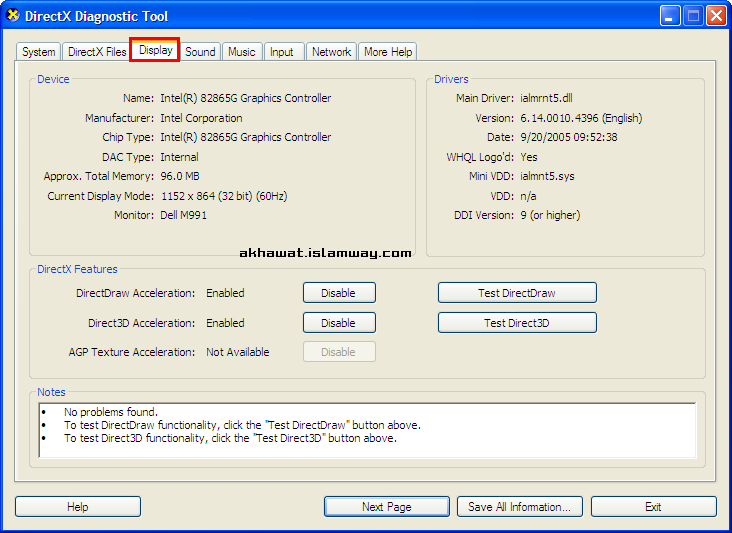This screenshot has width=732, height=533.
Task: Open Help at the bottom left
Action: tap(77, 507)
